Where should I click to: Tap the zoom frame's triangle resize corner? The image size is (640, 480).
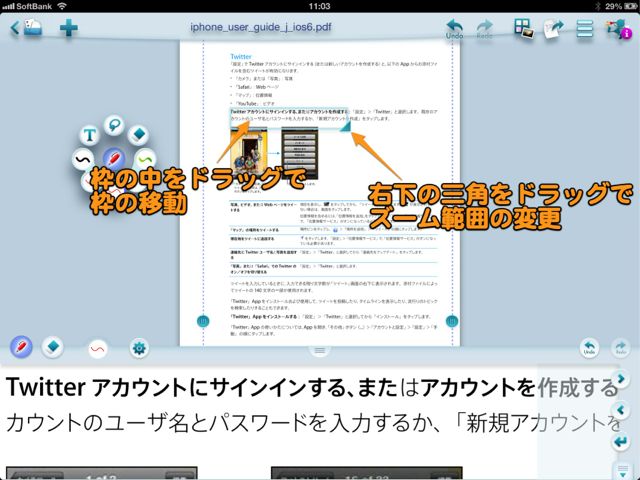(x=346, y=127)
